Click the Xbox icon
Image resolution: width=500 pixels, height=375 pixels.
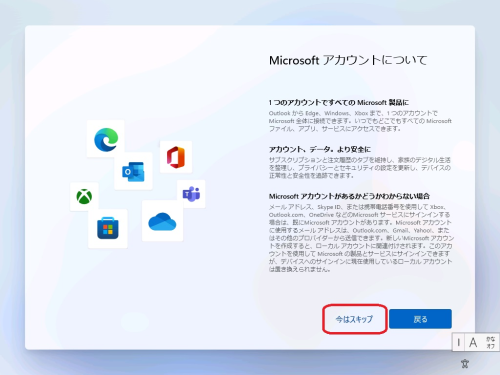coord(84,197)
